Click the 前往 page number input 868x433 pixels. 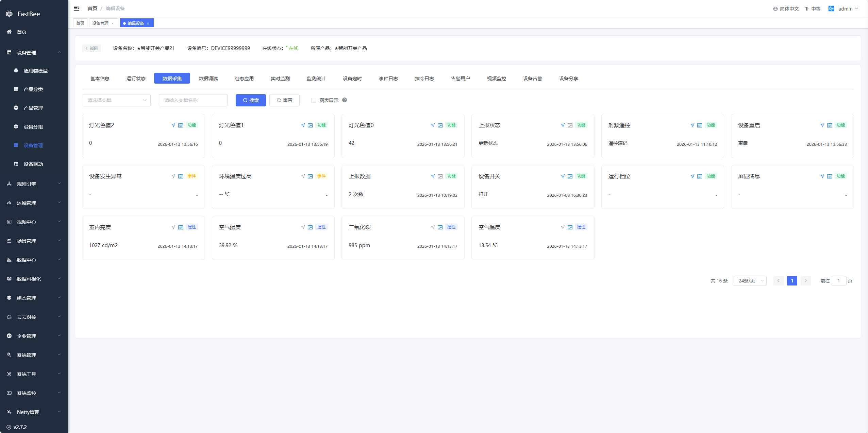click(839, 281)
